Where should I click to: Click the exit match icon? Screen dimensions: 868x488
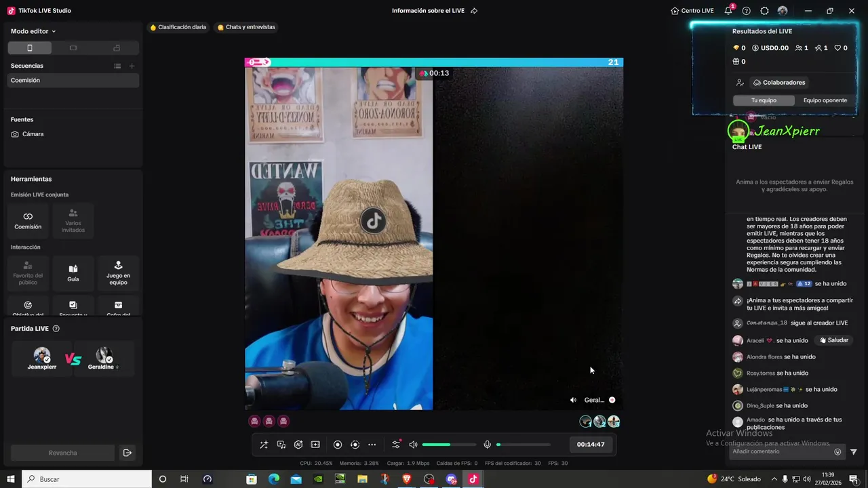127,453
